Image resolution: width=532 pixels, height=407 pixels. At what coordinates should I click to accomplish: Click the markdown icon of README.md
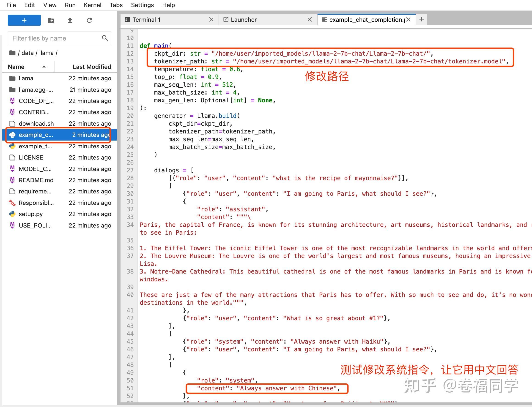point(12,180)
